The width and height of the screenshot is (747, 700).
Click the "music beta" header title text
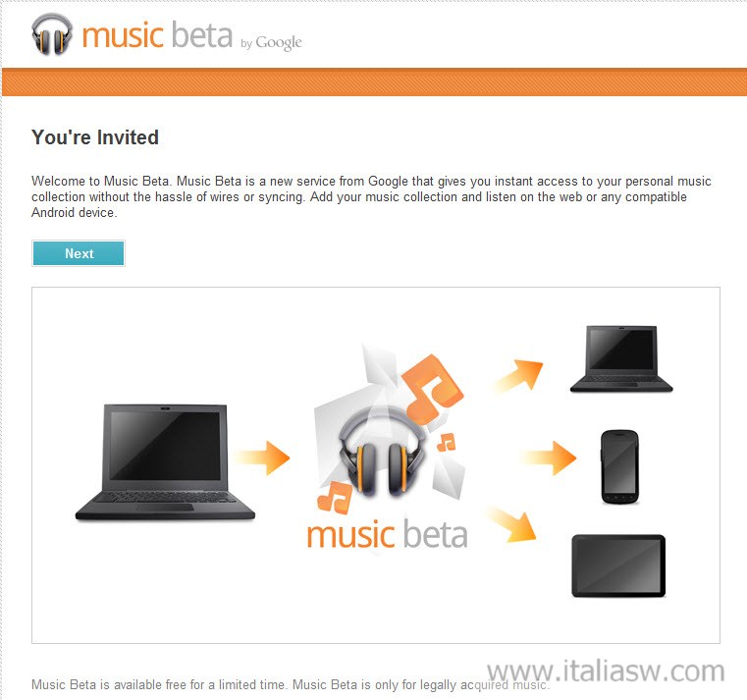click(157, 35)
